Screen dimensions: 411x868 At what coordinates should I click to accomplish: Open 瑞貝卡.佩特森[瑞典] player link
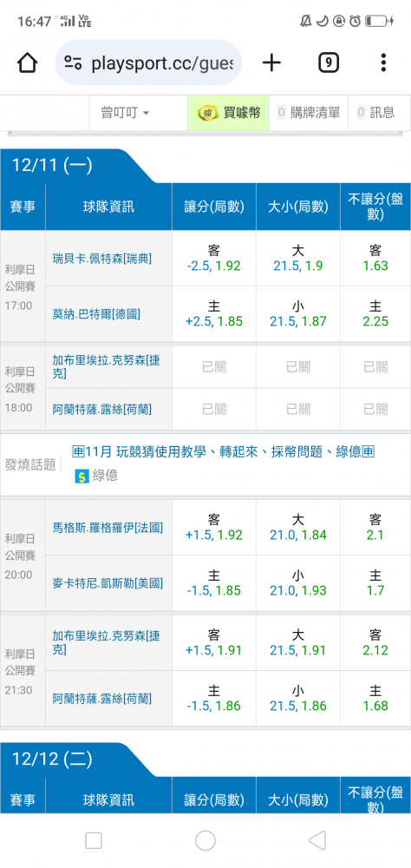[x=102, y=259]
